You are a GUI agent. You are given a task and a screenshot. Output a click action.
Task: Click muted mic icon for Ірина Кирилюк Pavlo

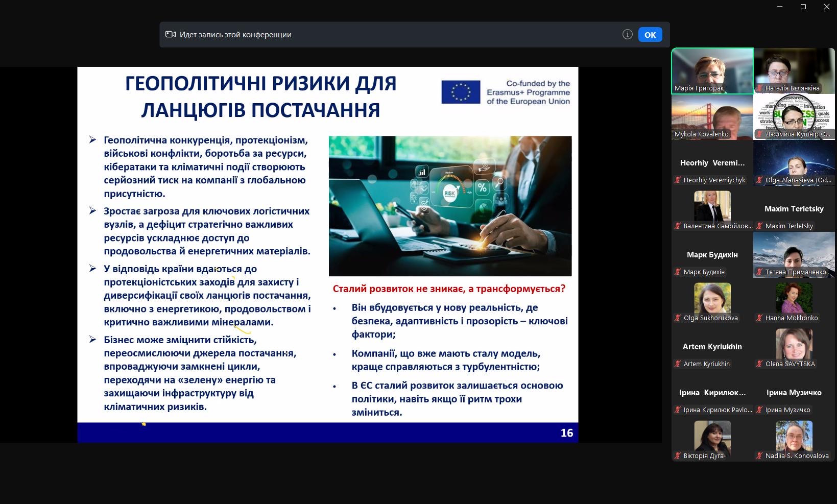[x=678, y=410]
